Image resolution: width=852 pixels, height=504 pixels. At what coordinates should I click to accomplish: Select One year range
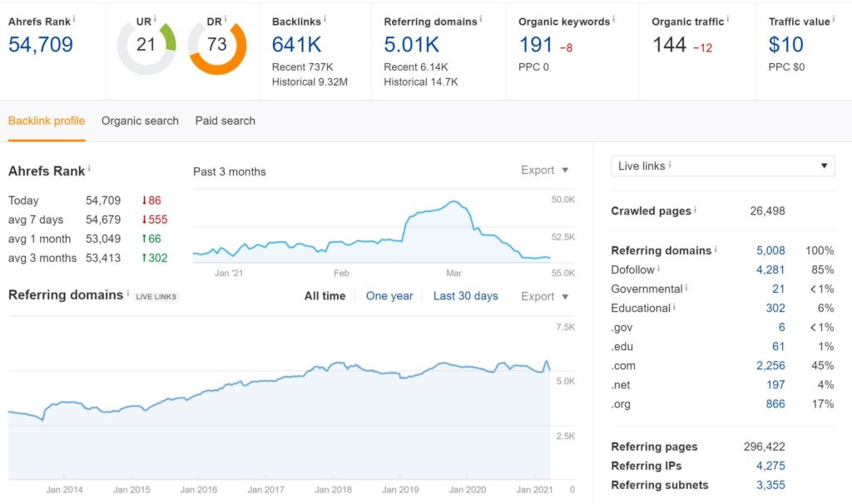click(x=389, y=296)
